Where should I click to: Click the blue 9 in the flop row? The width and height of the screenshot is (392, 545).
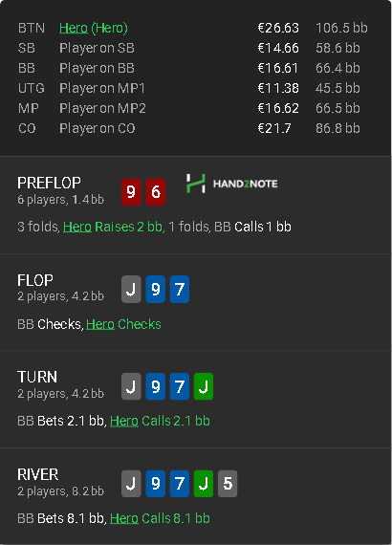pyautogui.click(x=155, y=289)
